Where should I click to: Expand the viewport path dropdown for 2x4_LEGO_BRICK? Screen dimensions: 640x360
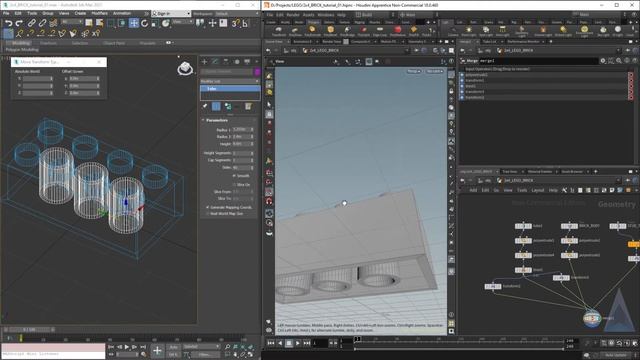(x=406, y=51)
